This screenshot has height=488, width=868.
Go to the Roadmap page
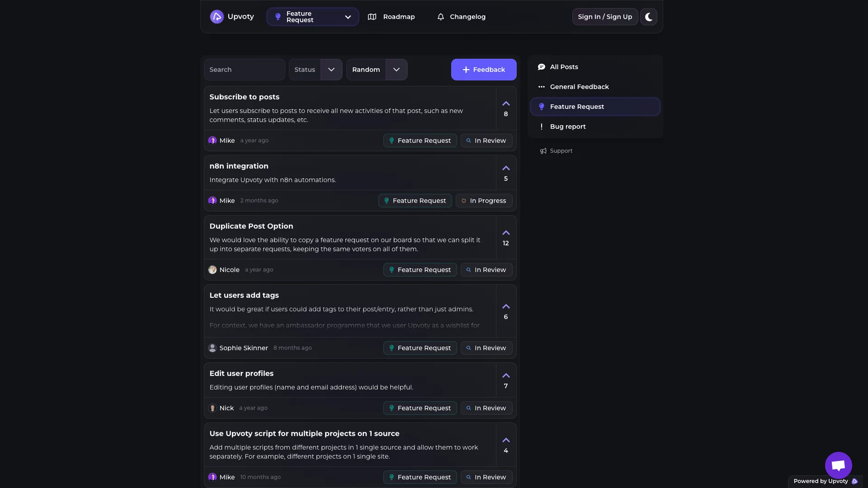pyautogui.click(x=392, y=17)
